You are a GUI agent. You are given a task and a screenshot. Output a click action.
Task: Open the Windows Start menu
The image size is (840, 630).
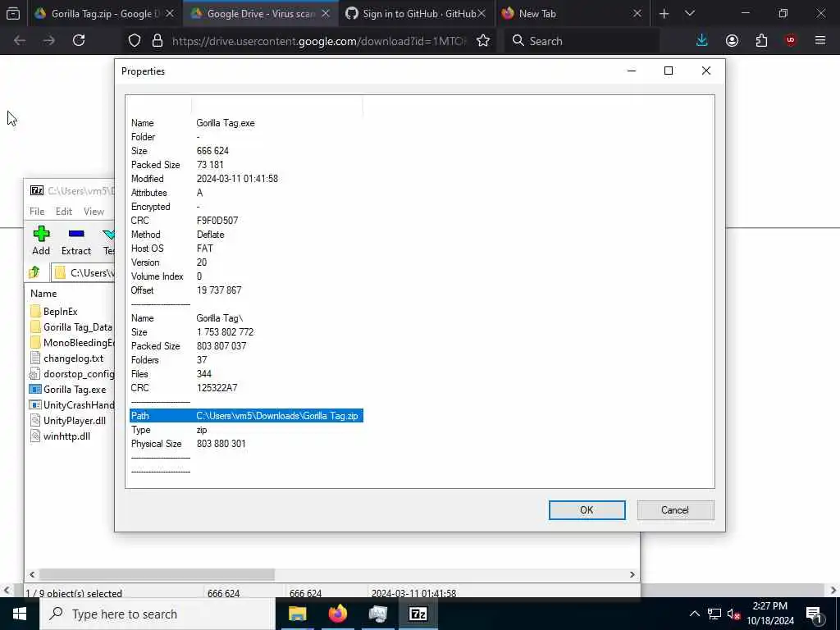20,614
